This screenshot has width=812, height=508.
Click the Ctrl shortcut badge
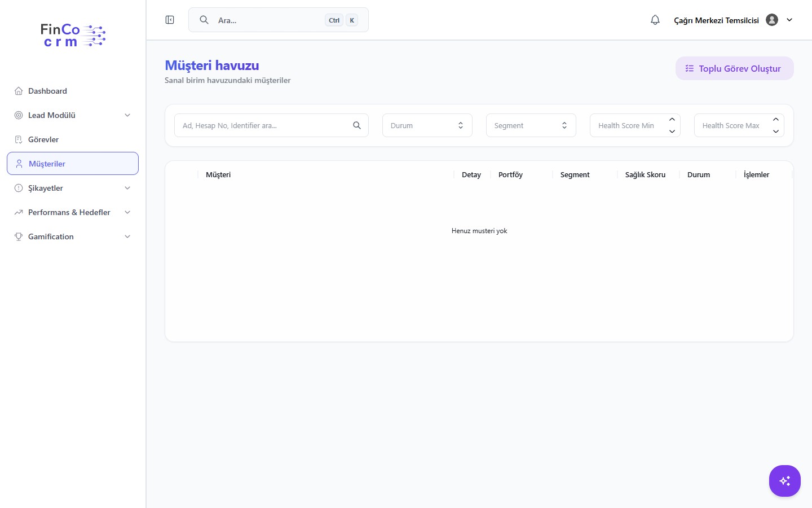(334, 20)
